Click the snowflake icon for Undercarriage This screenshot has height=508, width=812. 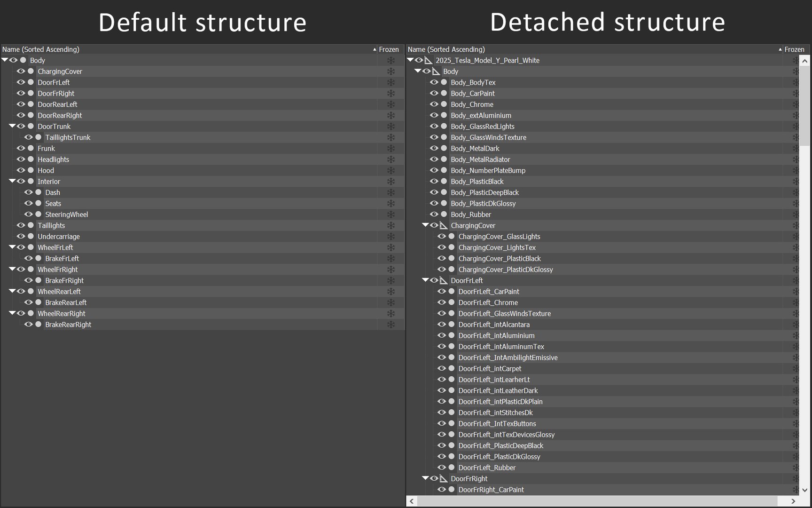tap(390, 237)
